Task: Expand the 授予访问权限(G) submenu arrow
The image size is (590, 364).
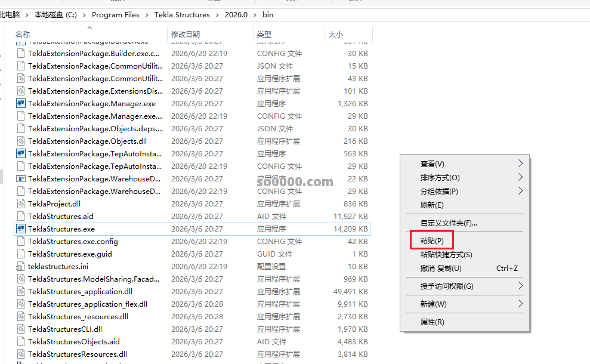Action: tap(520, 286)
